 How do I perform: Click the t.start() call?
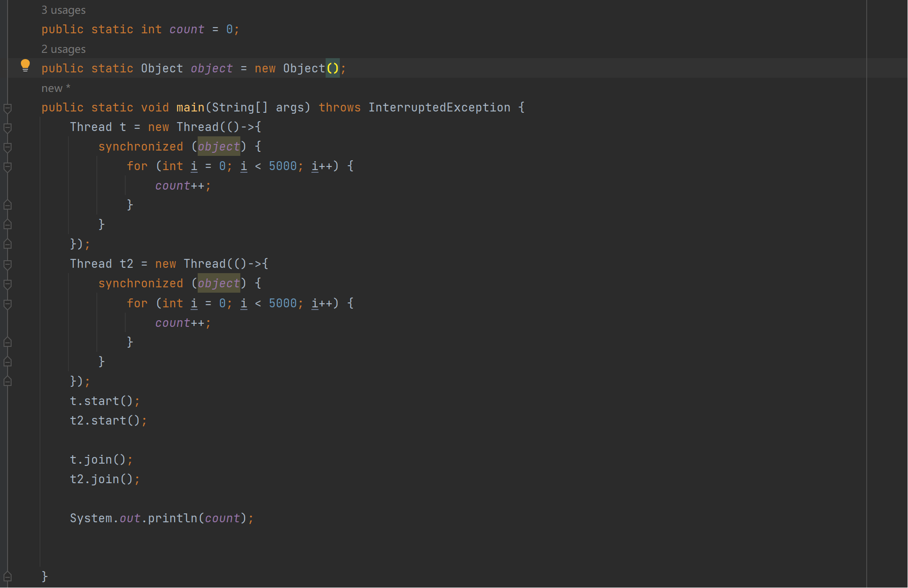click(x=104, y=401)
